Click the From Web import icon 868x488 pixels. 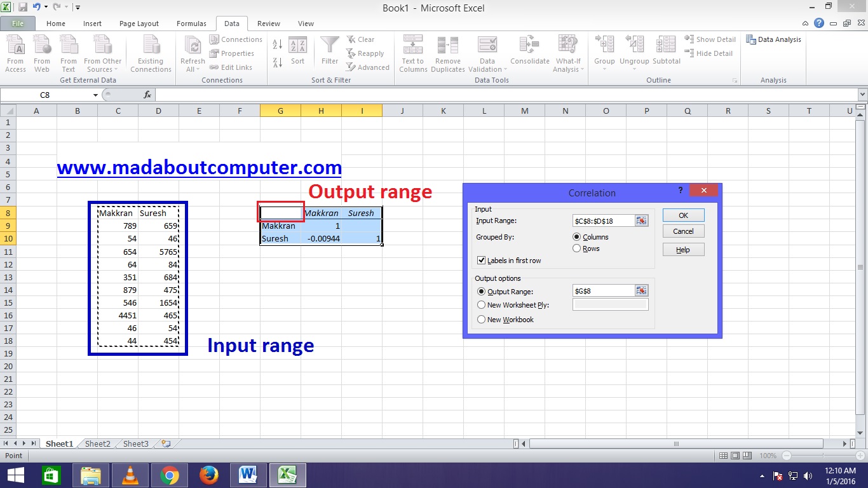tap(42, 54)
